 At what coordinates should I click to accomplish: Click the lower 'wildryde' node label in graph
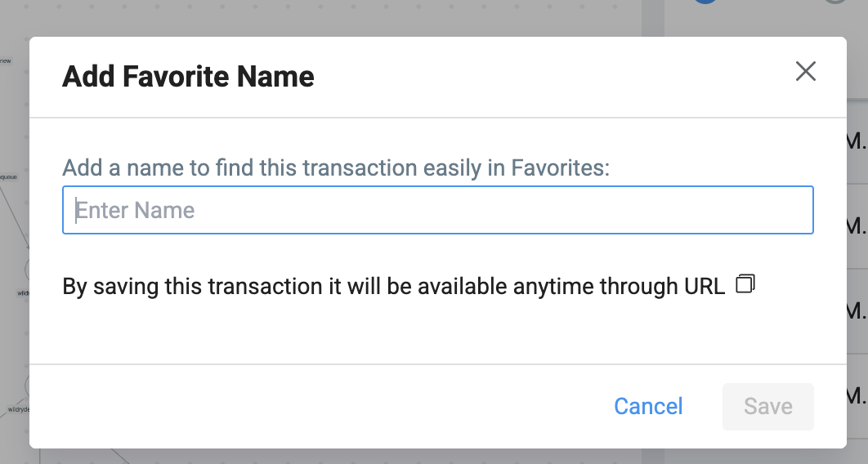click(18, 410)
